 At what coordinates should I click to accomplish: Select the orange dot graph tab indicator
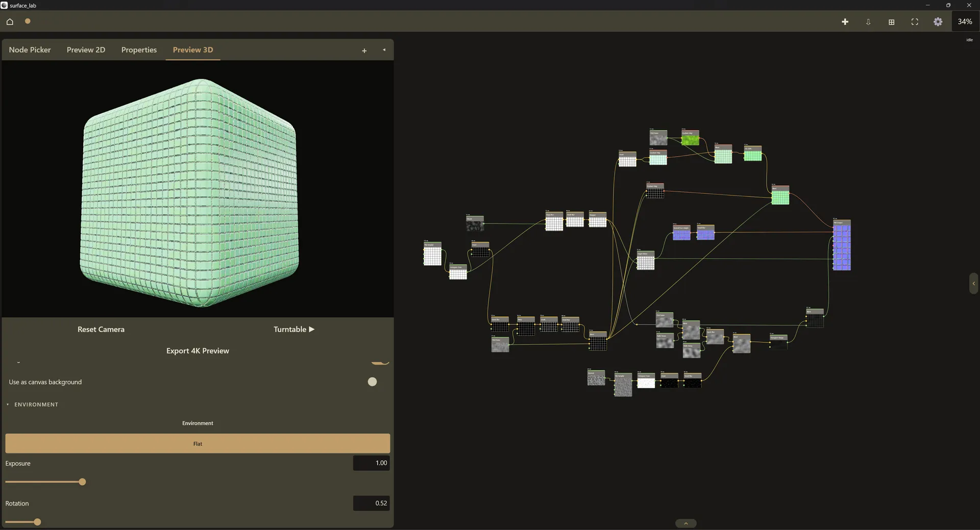28,21
